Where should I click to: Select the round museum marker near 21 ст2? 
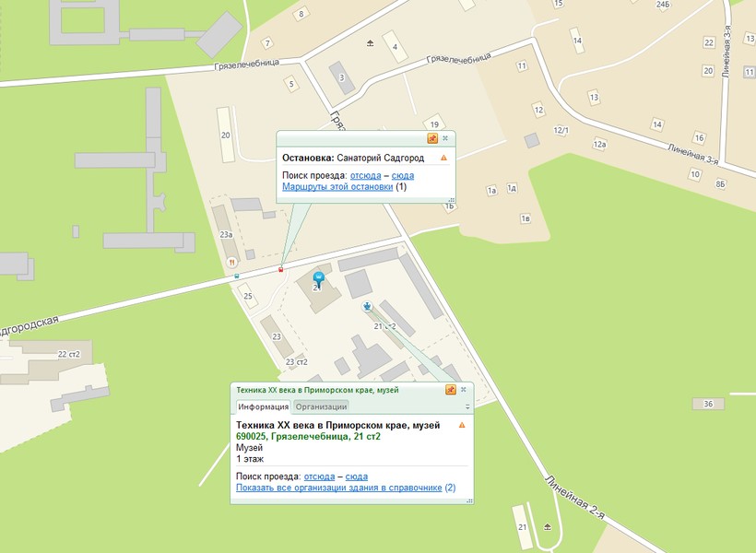(x=367, y=306)
